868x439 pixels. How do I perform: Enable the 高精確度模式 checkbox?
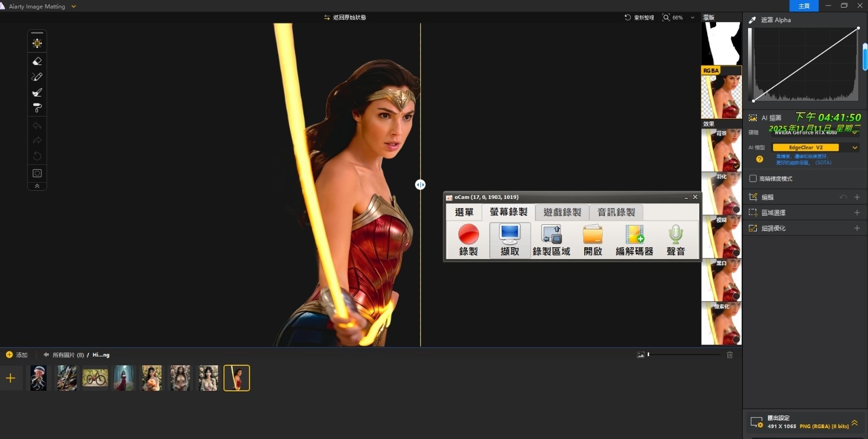click(x=753, y=179)
